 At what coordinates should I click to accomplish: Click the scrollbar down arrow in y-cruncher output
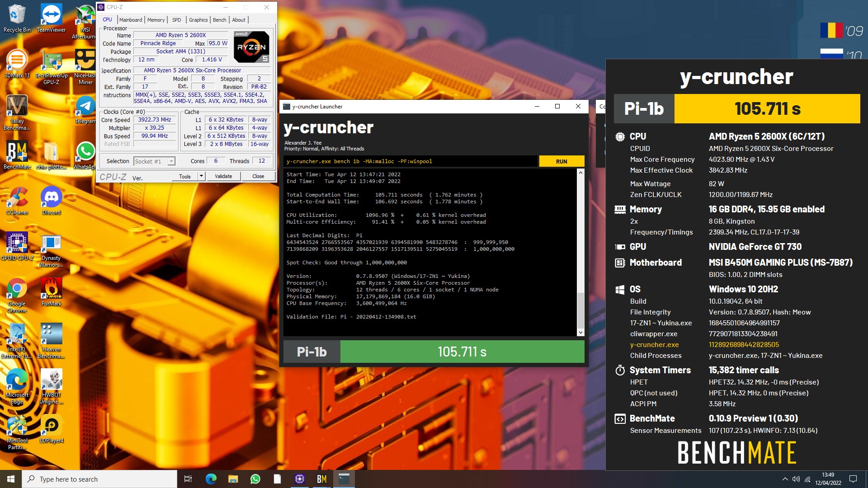[x=581, y=333]
